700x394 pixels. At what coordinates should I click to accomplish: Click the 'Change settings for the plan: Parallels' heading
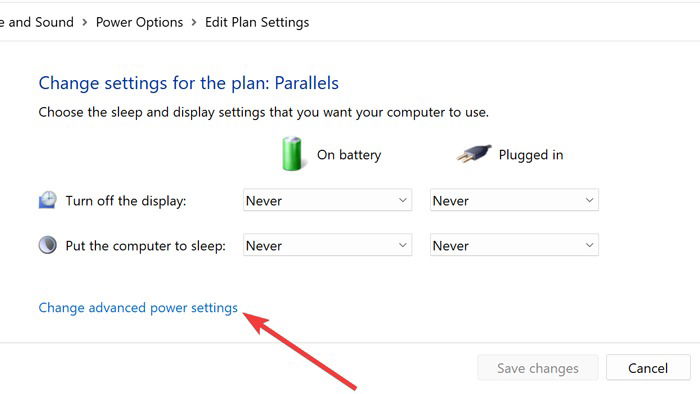click(188, 83)
